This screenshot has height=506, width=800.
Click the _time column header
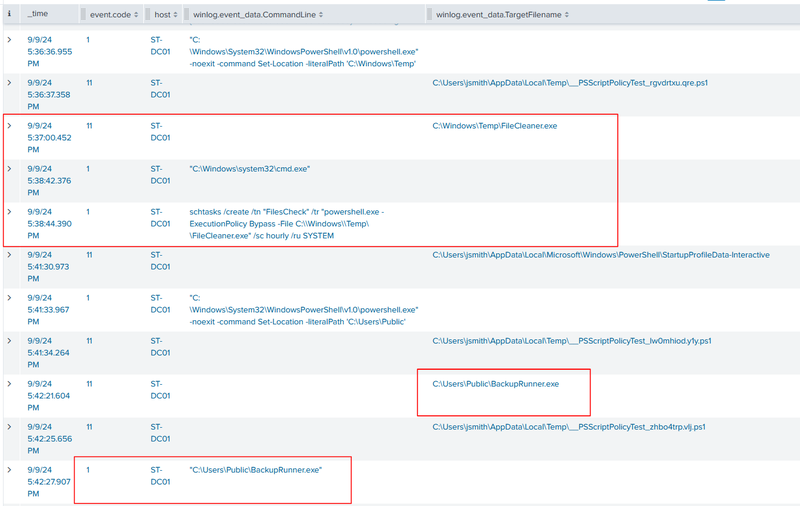[x=38, y=14]
